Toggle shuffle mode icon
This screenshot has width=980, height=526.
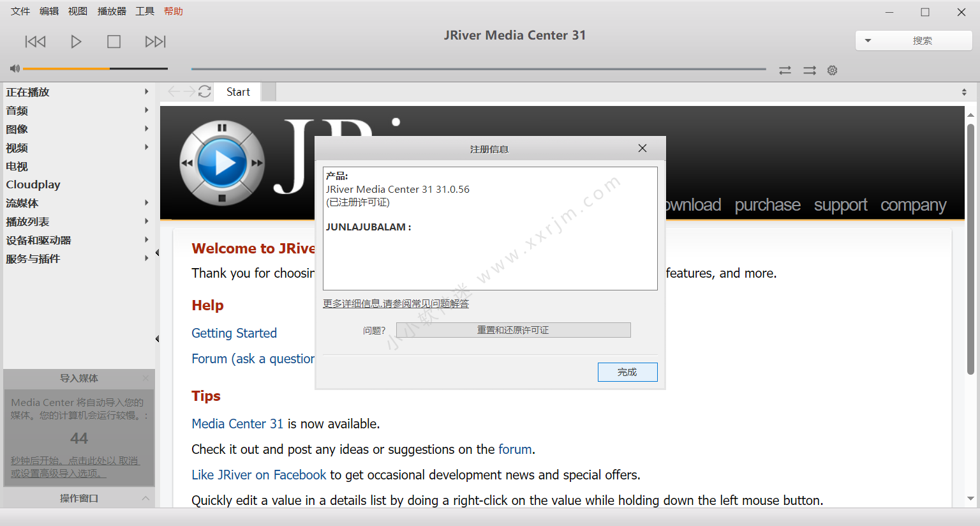[x=810, y=70]
